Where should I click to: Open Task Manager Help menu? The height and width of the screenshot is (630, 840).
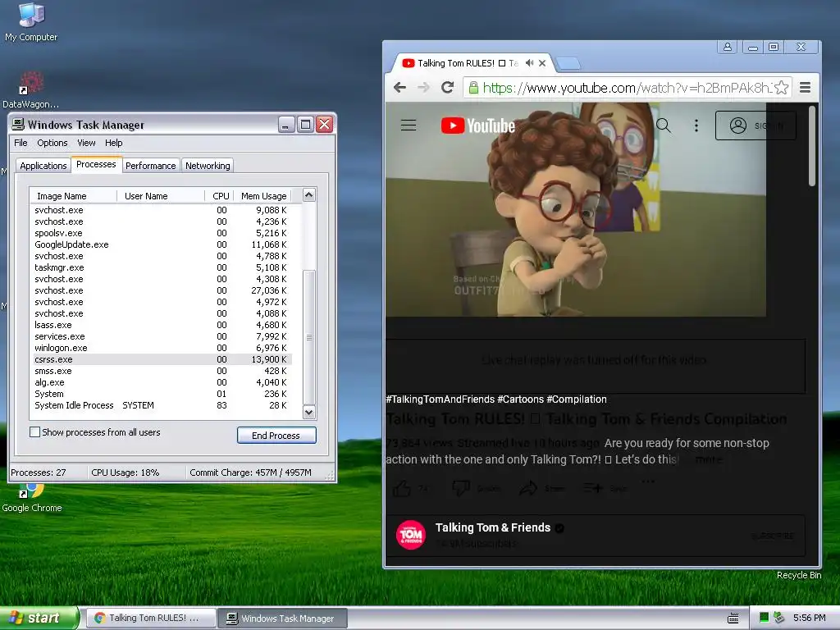click(113, 143)
